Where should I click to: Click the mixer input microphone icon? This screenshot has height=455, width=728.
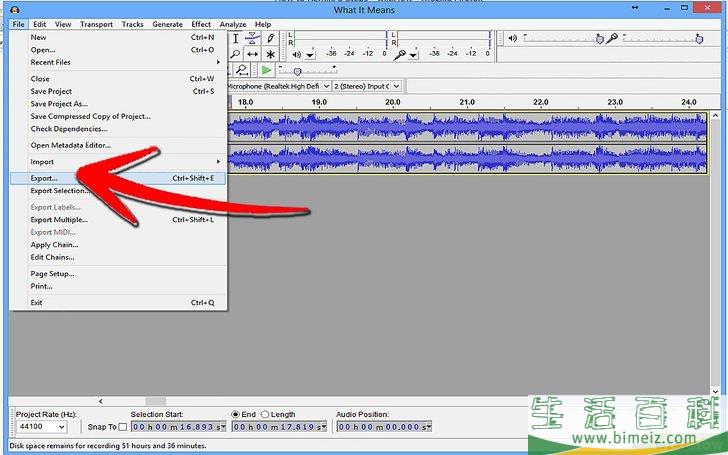pos(612,39)
